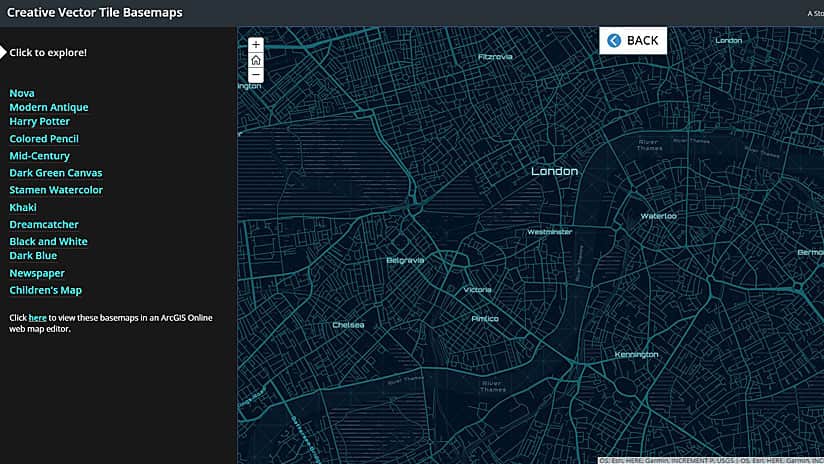Select Black and White basemap

point(49,241)
